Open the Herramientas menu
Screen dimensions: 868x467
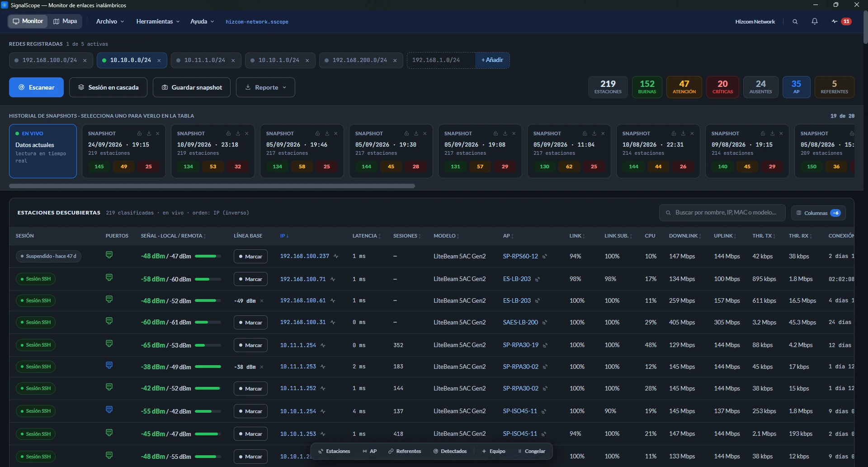(x=158, y=22)
